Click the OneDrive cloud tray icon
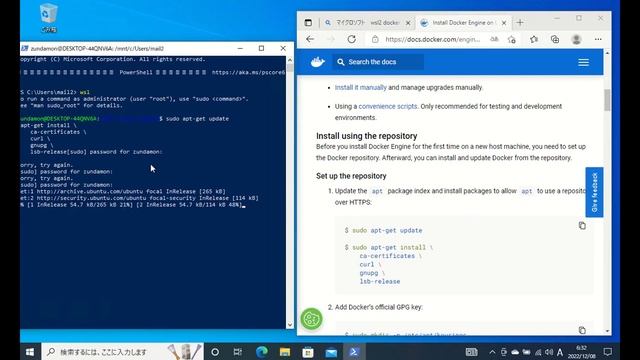 pos(515,352)
